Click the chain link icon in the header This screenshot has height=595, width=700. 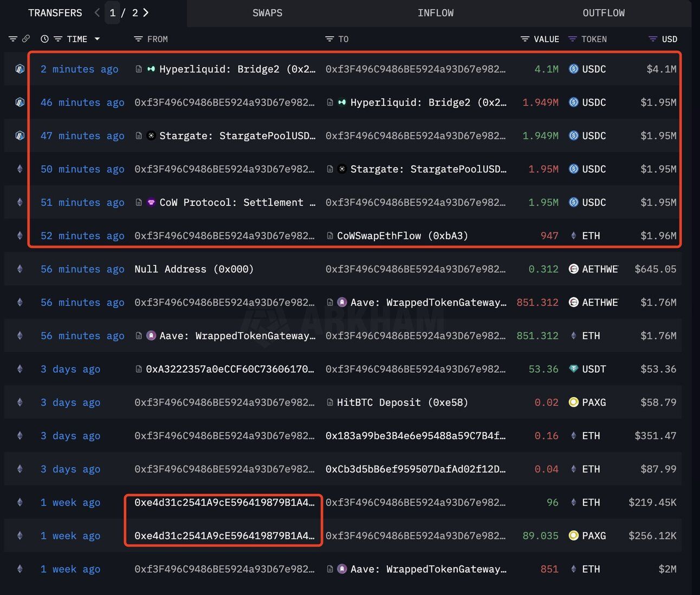[x=26, y=39]
